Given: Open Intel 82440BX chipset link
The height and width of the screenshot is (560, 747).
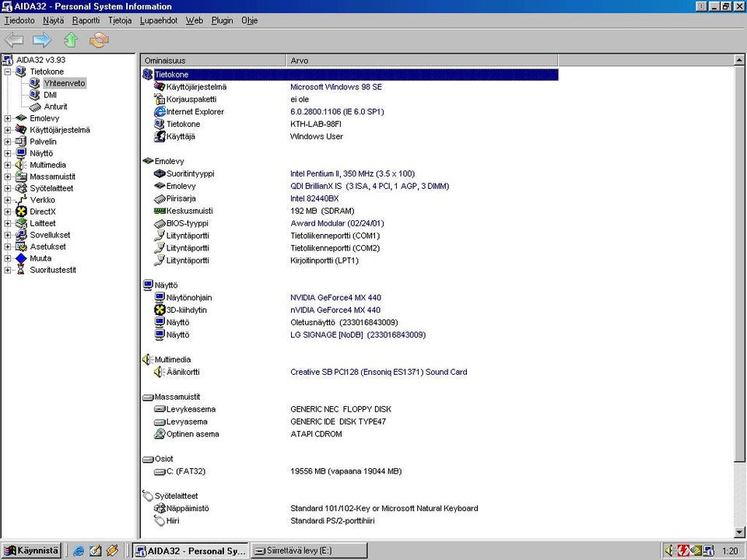Looking at the screenshot, I should point(314,198).
